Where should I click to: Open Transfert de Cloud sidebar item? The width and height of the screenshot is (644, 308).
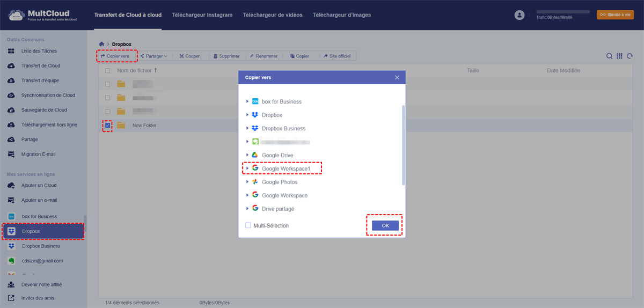(x=40, y=66)
